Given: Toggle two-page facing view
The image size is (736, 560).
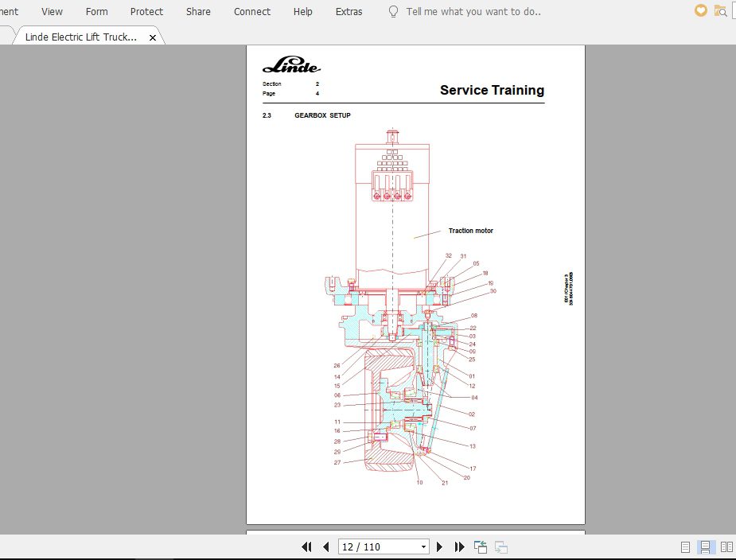Looking at the screenshot, I should (726, 547).
